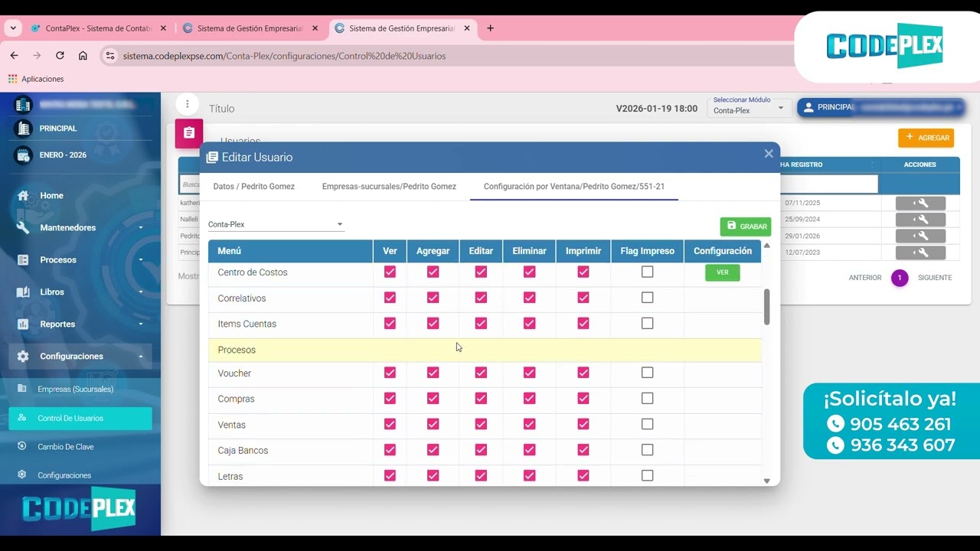The width and height of the screenshot is (980, 551).
Task: Open Cambio De Clave submenu item
Action: click(x=80, y=446)
